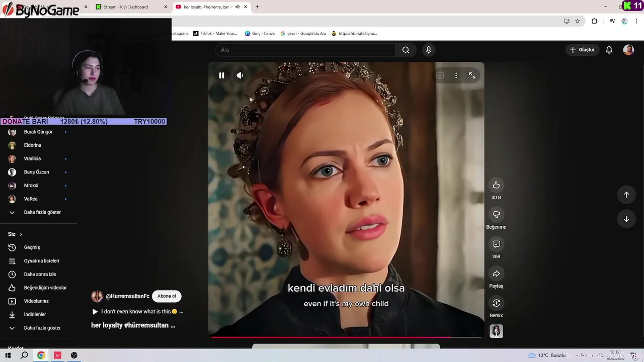Click the Remix icon
Viewport: 644px width, 362px height.
point(496,303)
